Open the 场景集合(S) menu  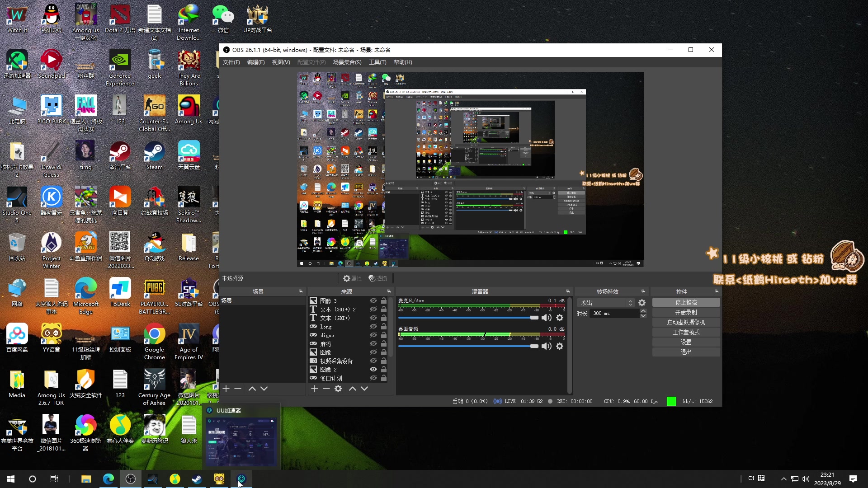[x=347, y=62]
